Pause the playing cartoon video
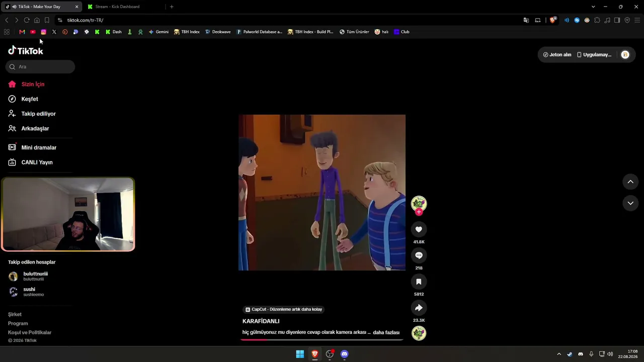 point(322,193)
